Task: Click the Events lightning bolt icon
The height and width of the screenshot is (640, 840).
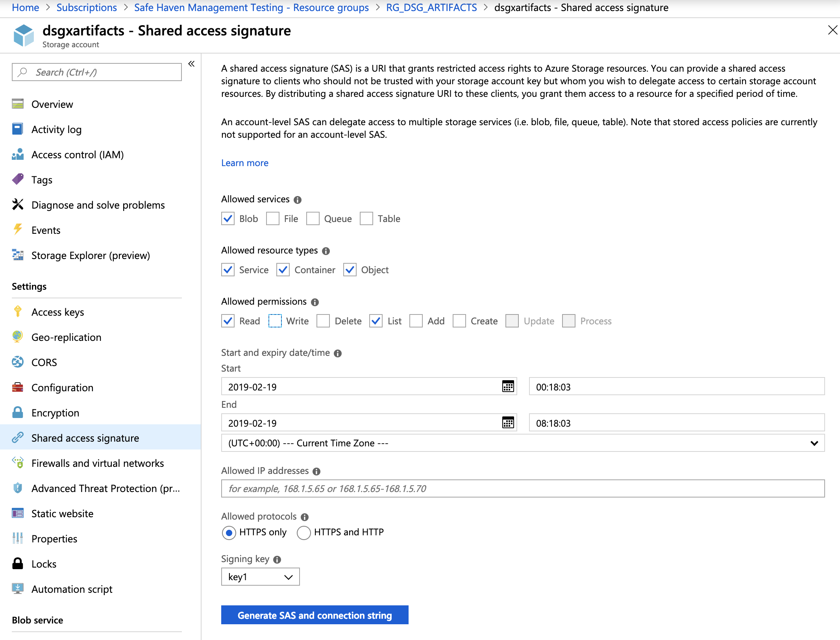Action: 18,229
